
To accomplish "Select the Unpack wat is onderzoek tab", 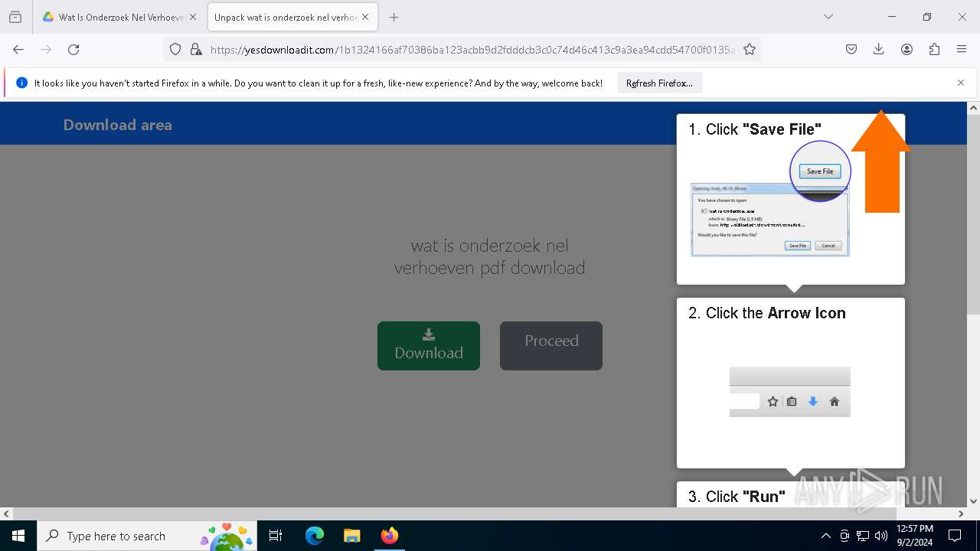I will [292, 17].
